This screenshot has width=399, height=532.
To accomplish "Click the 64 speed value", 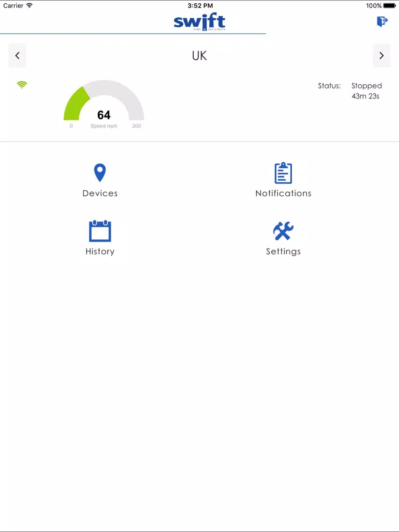I will [x=104, y=115].
